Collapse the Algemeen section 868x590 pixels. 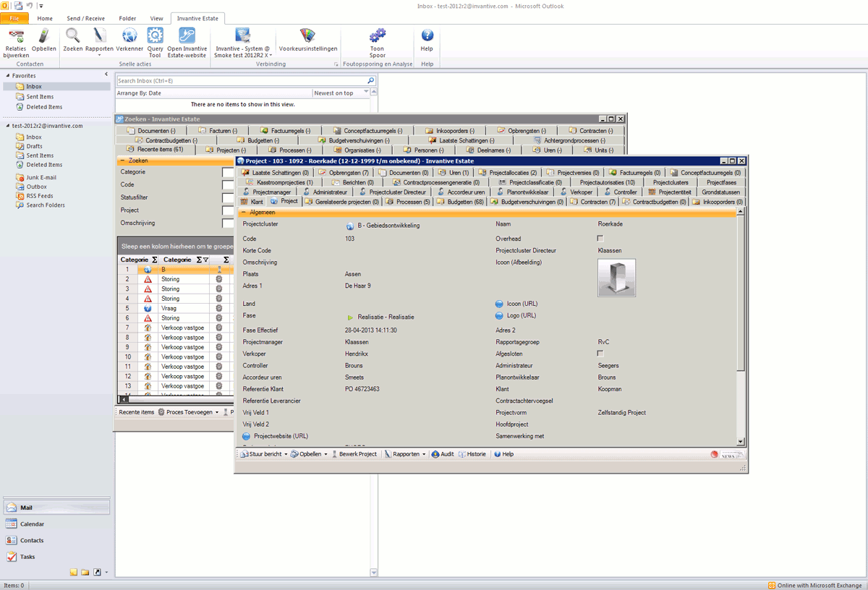coord(243,213)
